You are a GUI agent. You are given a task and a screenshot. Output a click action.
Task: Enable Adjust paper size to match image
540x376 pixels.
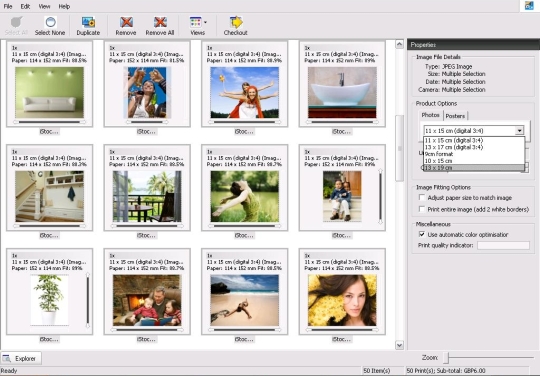pos(422,197)
